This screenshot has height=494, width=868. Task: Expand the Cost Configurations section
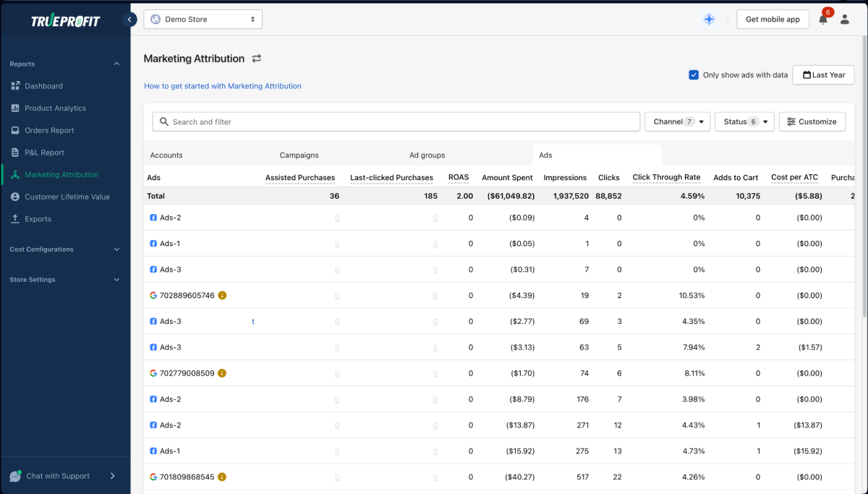[116, 250]
